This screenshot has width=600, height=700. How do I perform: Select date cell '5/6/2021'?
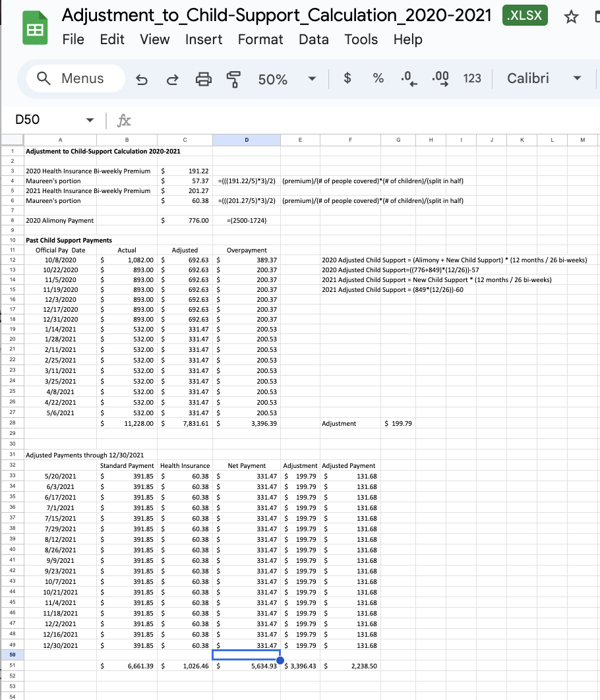(x=60, y=413)
